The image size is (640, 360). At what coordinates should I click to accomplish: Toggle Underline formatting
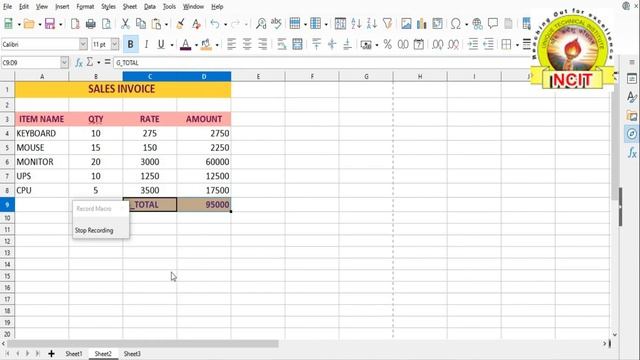pos(161,44)
